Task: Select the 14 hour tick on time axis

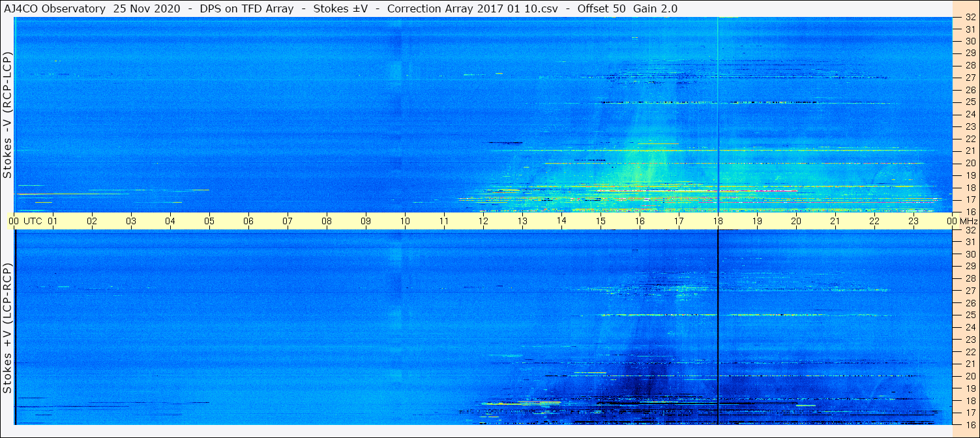Action: tap(561, 221)
